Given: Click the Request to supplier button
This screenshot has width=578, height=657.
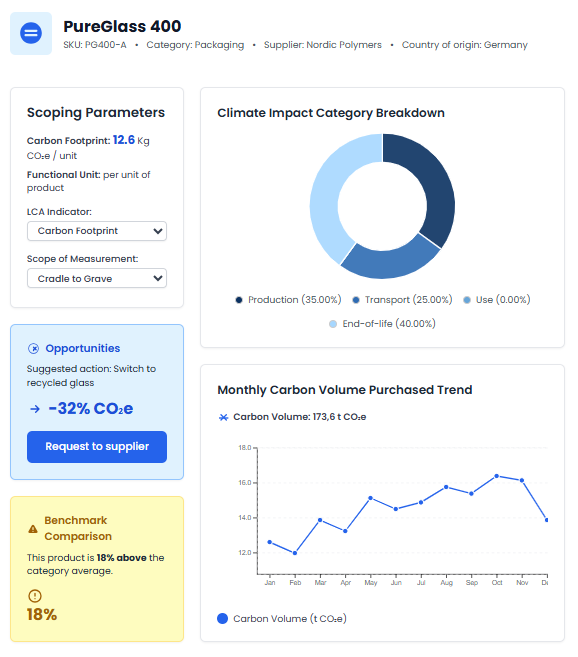Looking at the screenshot, I should pyautogui.click(x=97, y=447).
